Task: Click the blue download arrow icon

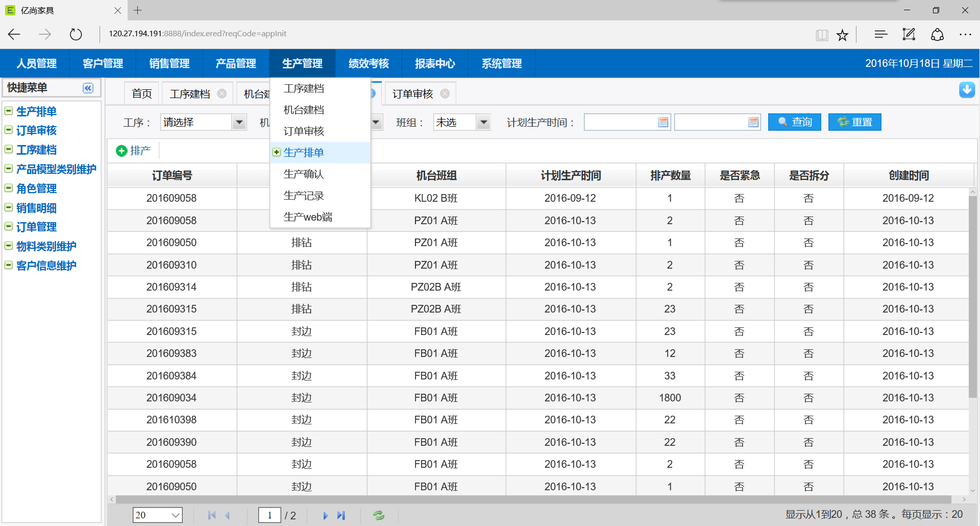Action: (x=967, y=90)
